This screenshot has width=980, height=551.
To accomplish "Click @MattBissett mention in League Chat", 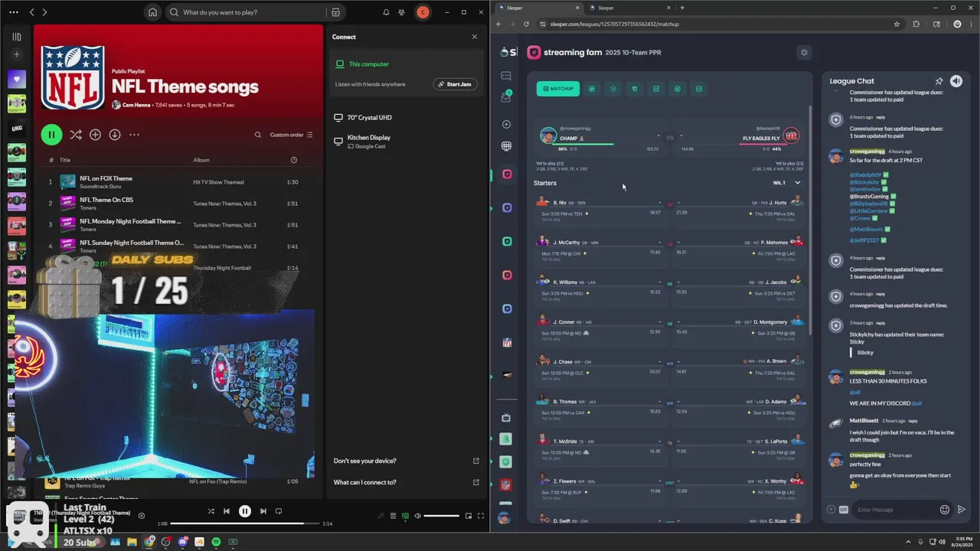I will [x=865, y=229].
